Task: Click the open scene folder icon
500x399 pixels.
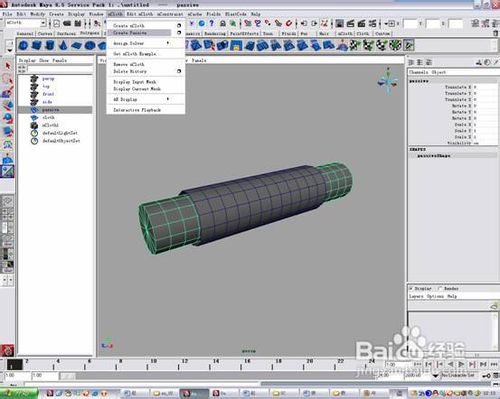Action: point(67,23)
